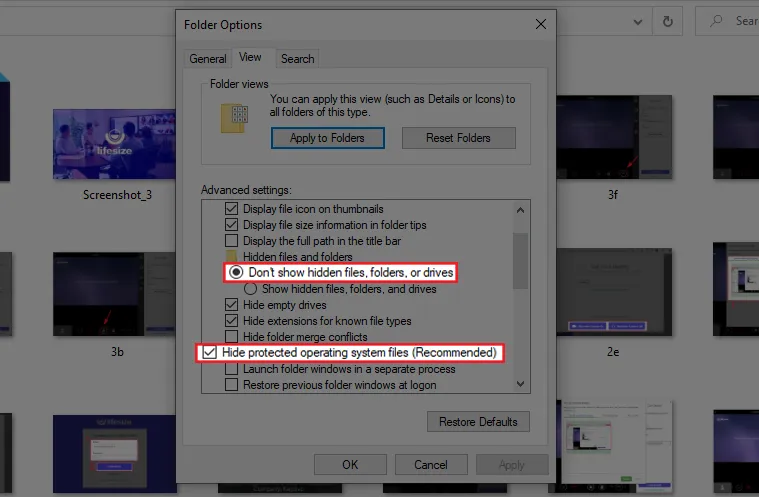Click the Advanced settings scrollbar thumb
Image resolution: width=759 pixels, height=497 pixels.
pyautogui.click(x=520, y=261)
